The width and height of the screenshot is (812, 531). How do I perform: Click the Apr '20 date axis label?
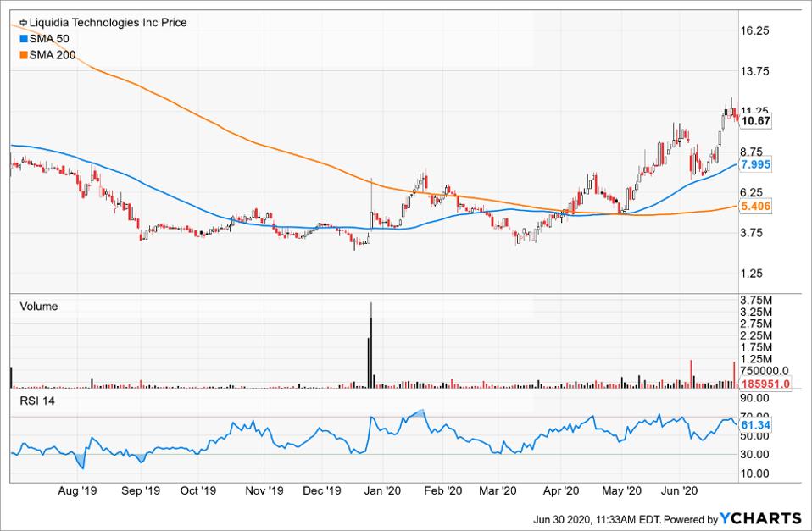[561, 490]
